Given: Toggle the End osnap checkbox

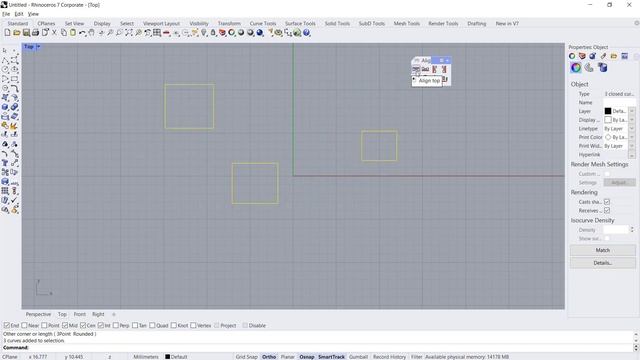Looking at the screenshot, I should click(x=7, y=325).
